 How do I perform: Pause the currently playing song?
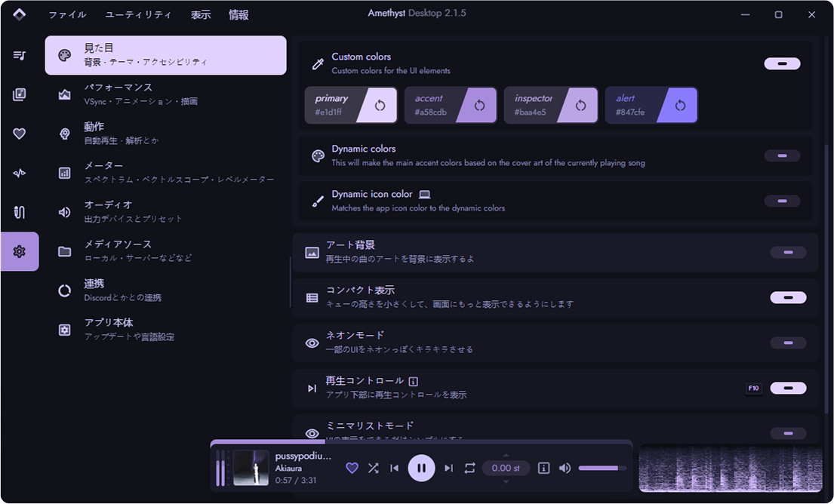pos(421,468)
